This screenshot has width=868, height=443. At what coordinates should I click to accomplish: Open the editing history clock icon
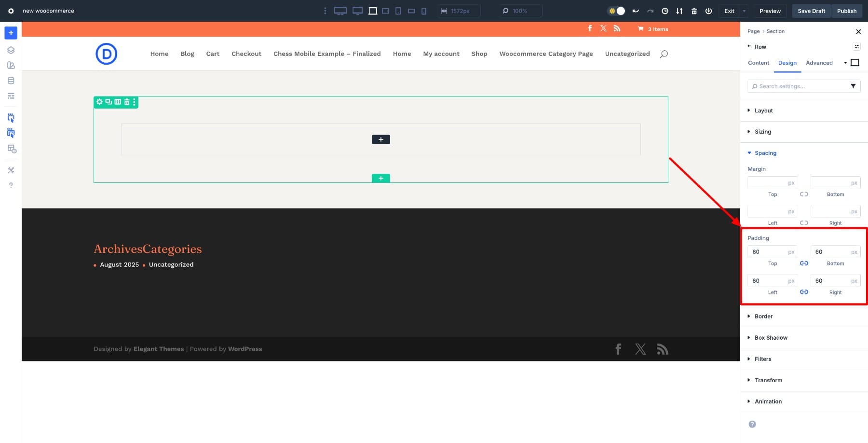(665, 11)
